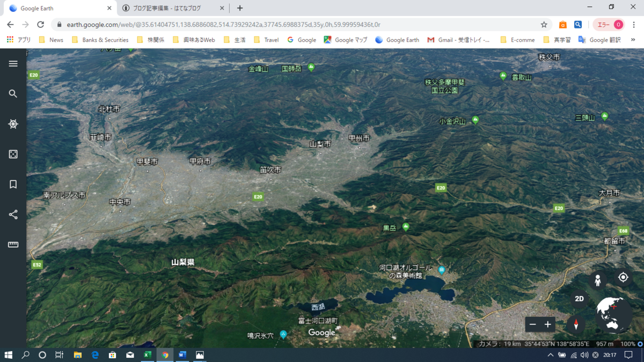Bookmark this page with the star
Viewport: 644px width, 362px height.
(544, 25)
